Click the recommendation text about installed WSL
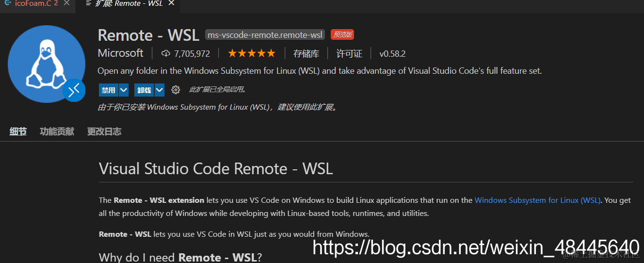 coord(218,107)
